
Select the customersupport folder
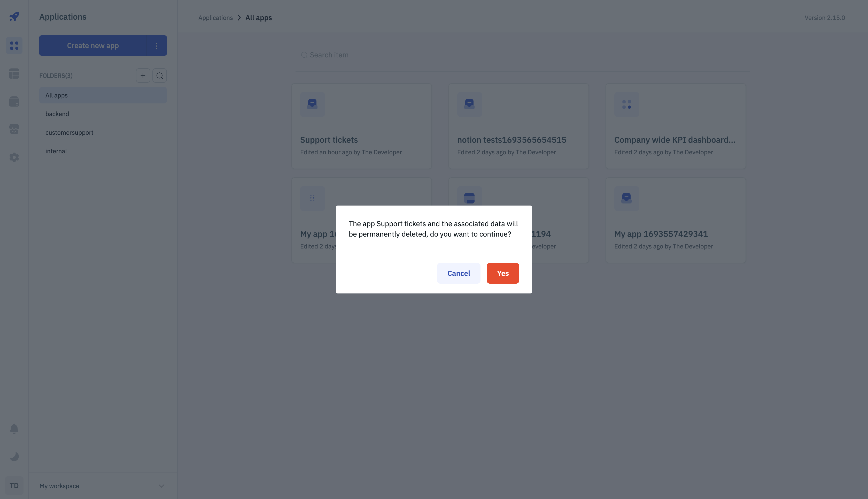click(69, 133)
